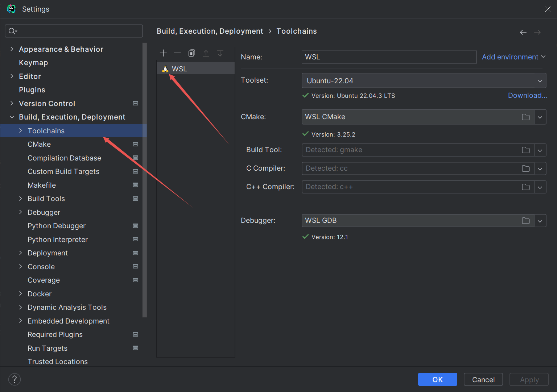557x392 pixels.
Task: Click the settings search field
Action: click(x=74, y=31)
